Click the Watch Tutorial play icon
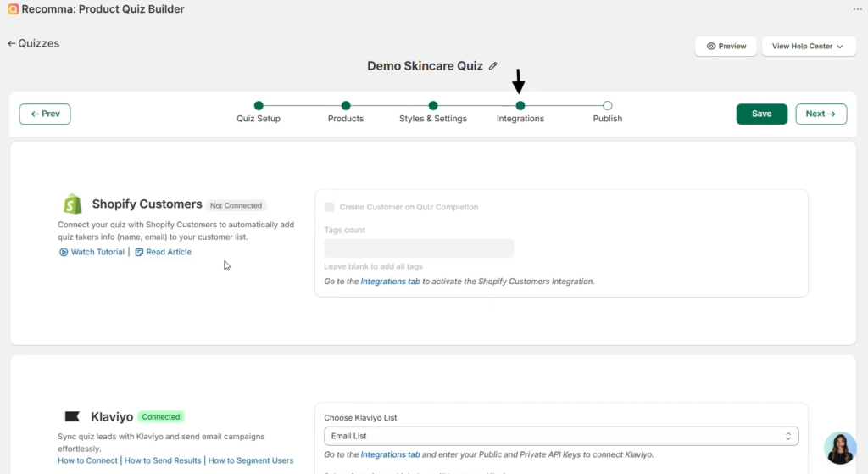Viewport: 868px width, 474px height. point(64,252)
